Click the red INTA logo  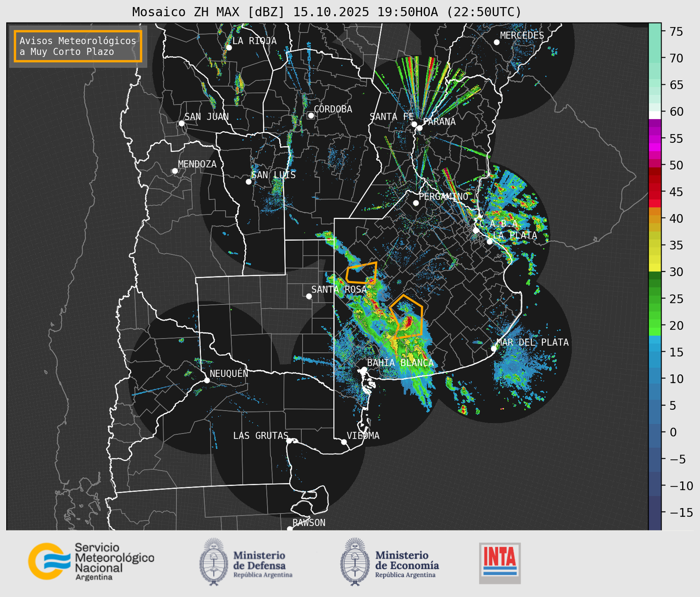pos(500,563)
